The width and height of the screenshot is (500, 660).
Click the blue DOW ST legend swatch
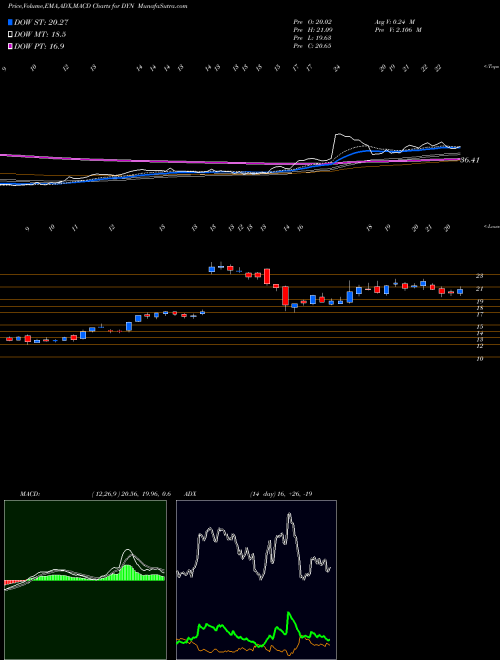10,22
